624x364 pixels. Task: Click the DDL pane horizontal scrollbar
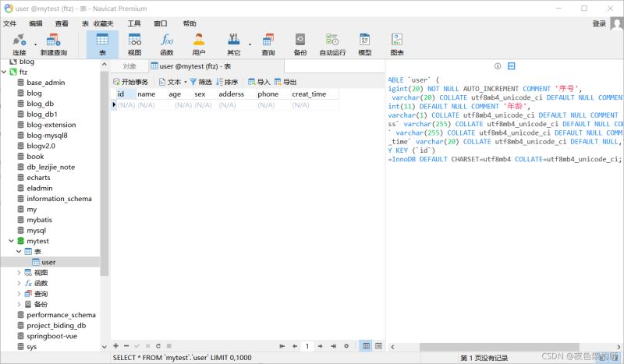(499, 347)
